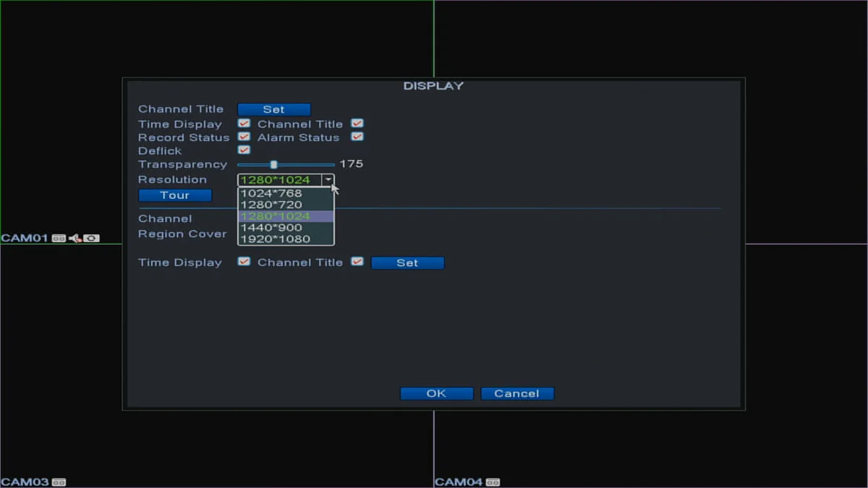Click the CAM04 channel label
This screenshot has height=488, width=868.
click(x=459, y=482)
